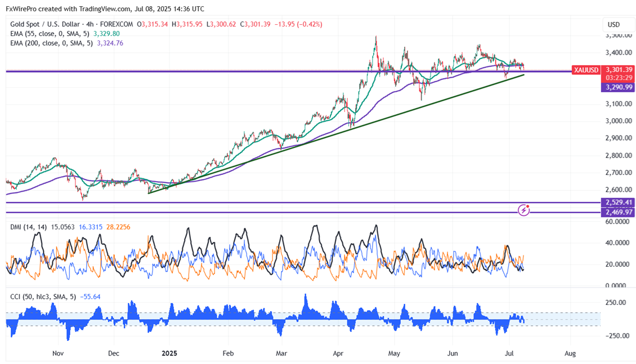Click the 3,000.00 price axis label
Image resolution: width=636 pixels, height=364 pixels.
(619, 121)
